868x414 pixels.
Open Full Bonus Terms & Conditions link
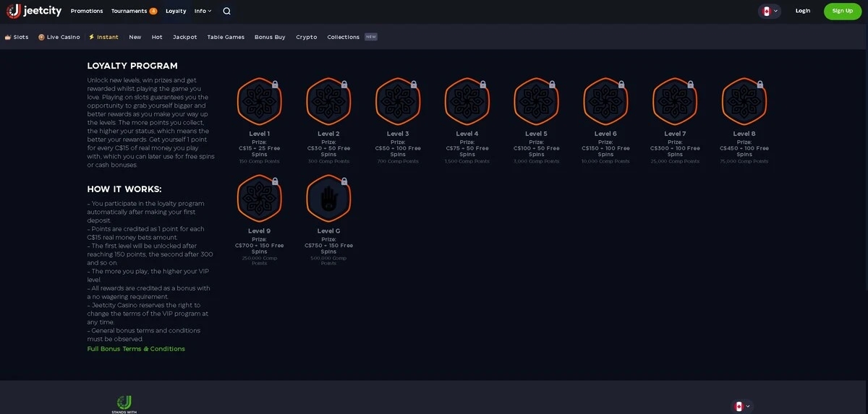click(136, 349)
